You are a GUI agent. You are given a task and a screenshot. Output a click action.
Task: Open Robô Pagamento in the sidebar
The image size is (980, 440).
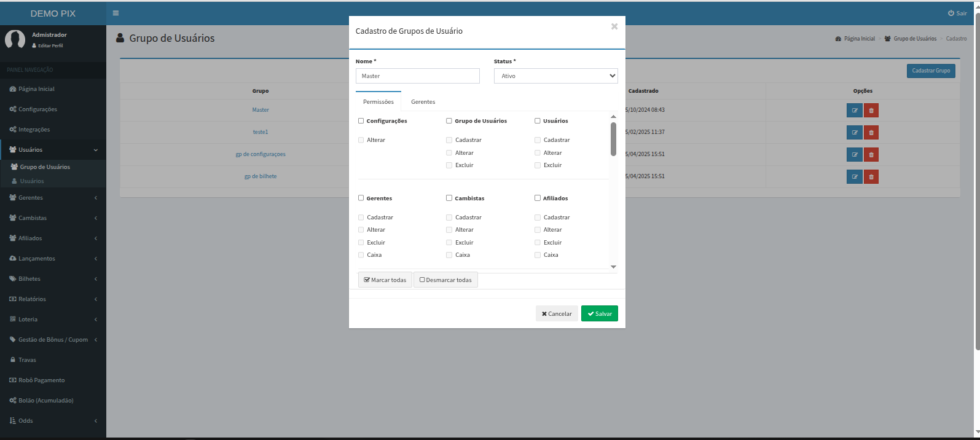pos(41,380)
